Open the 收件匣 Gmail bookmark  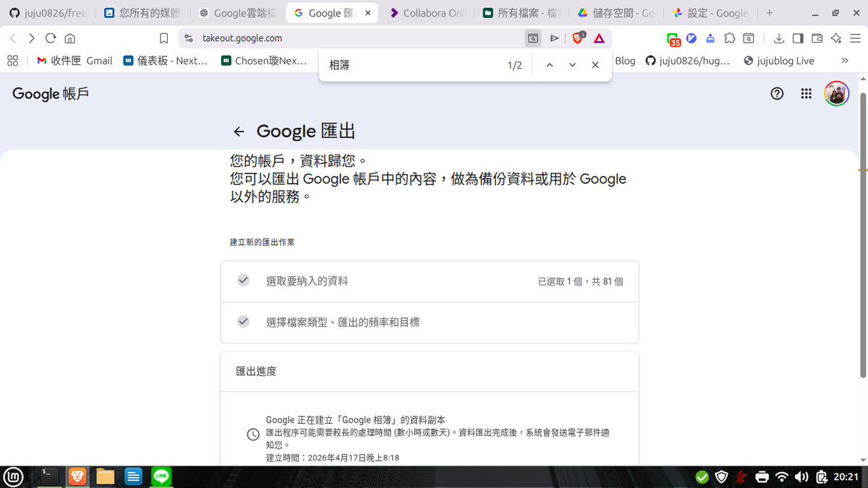[x=75, y=61]
